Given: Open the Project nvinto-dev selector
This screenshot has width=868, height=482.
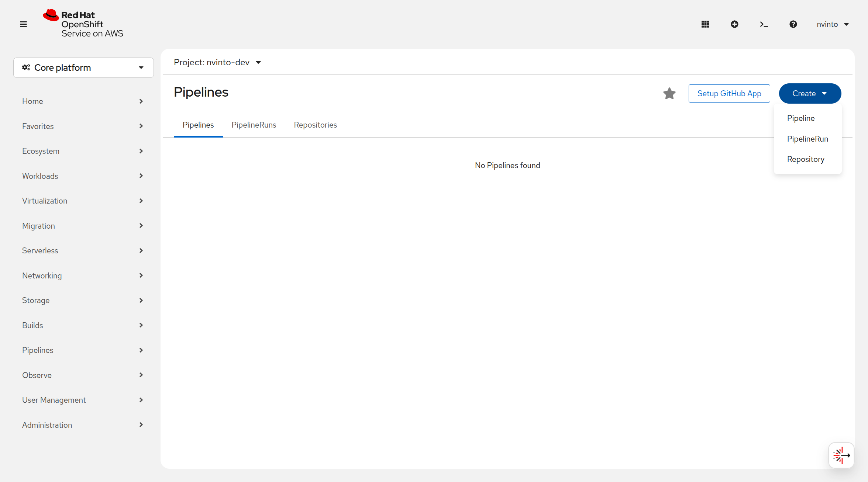Looking at the screenshot, I should pos(217,62).
